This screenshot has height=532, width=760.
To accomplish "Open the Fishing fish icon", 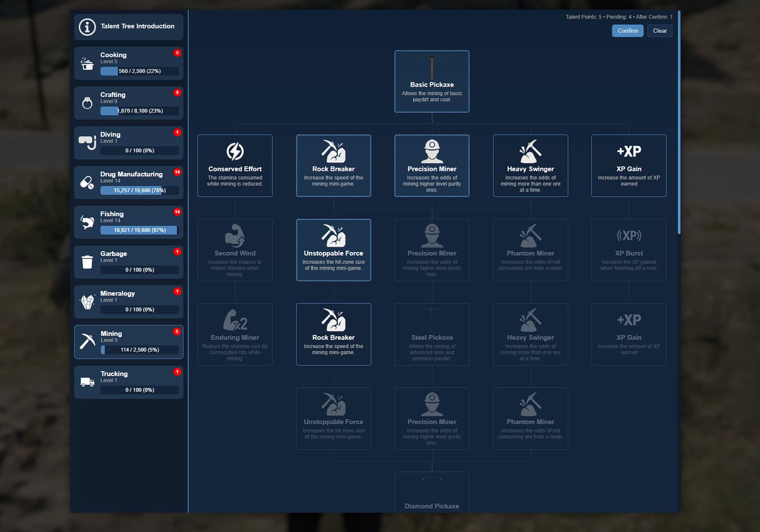I will [x=87, y=222].
